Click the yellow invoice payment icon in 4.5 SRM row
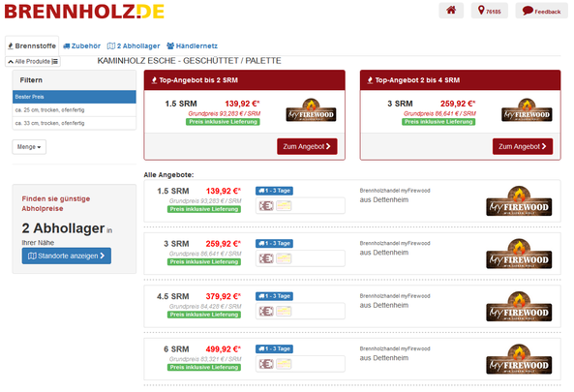 point(284,312)
